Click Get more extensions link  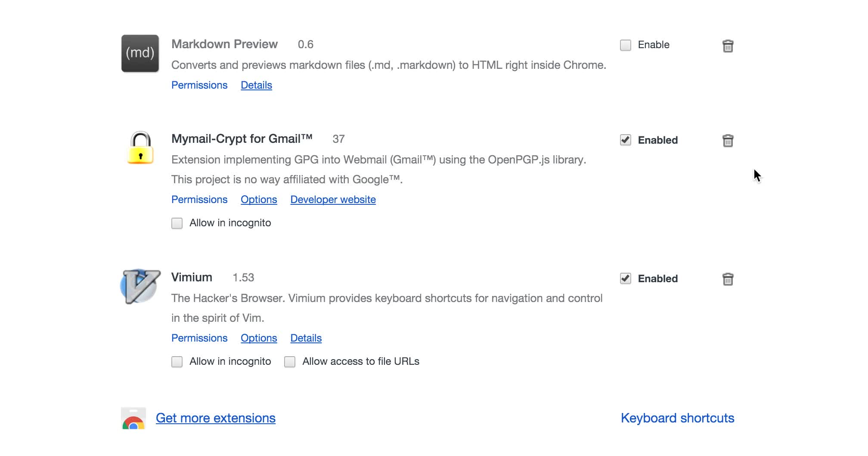[x=216, y=418]
